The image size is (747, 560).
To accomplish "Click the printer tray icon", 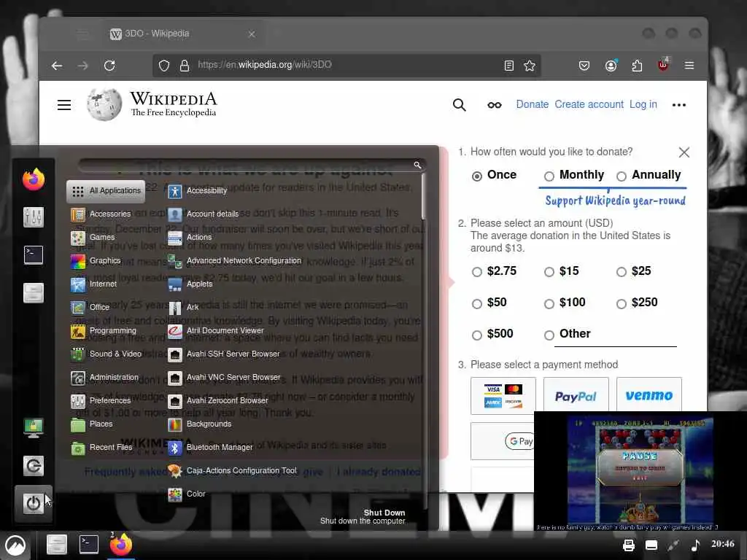I will pyautogui.click(x=628, y=545).
